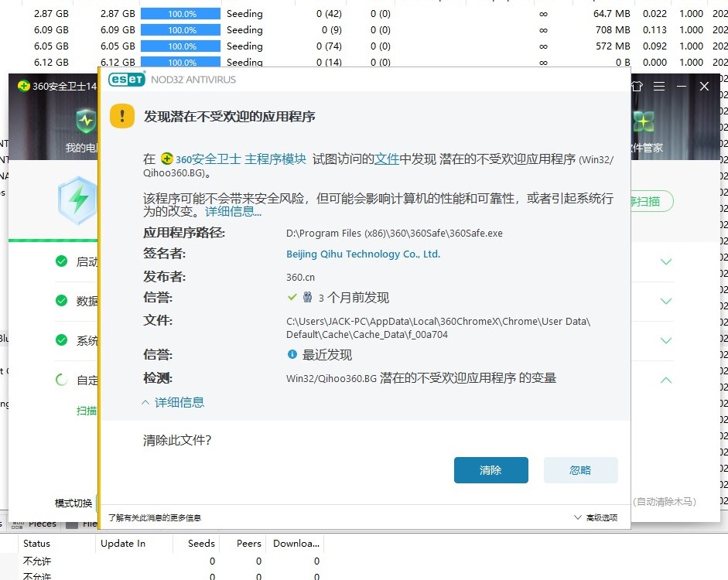Click 忽略 to ignore the detection

580,470
